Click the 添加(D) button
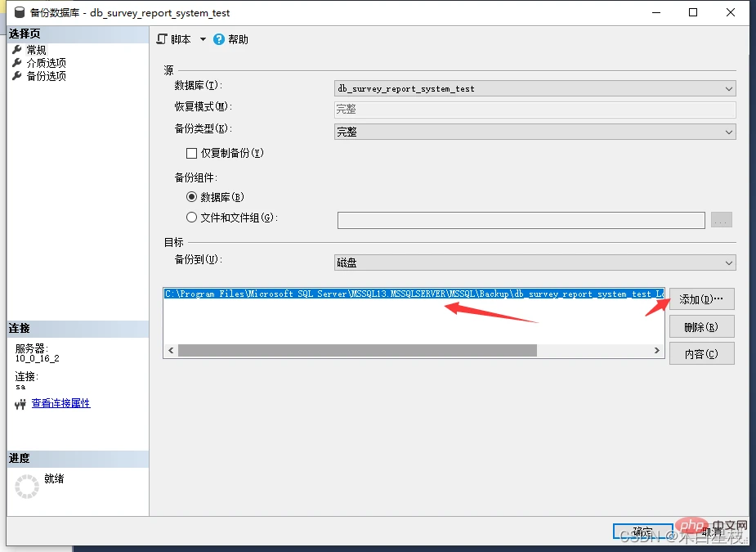 [702, 299]
